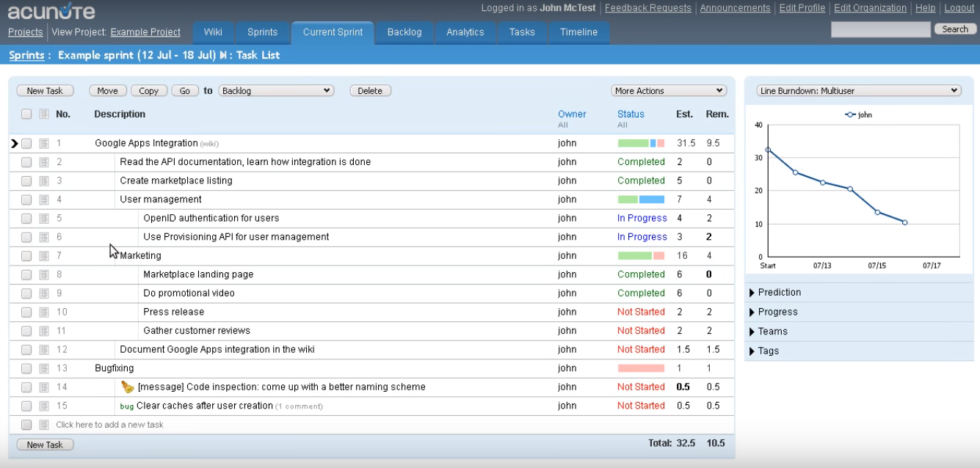Click the bug icon on Clear caches task
This screenshot has height=468, width=980.
pos(127,406)
